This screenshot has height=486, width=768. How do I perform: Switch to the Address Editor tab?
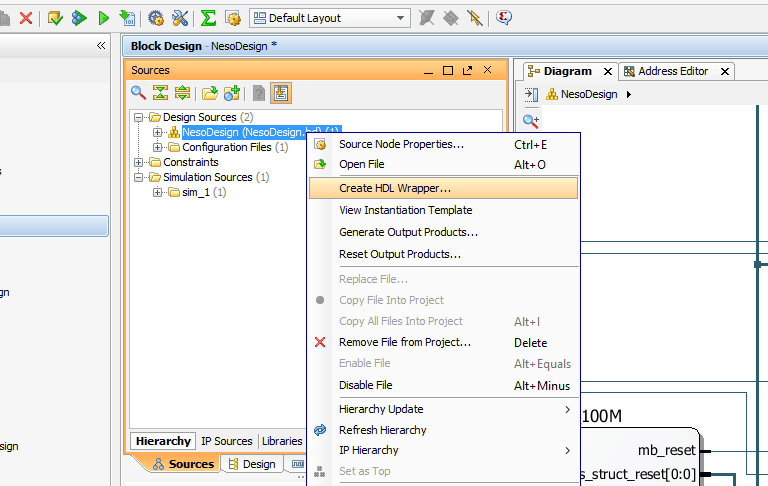pos(672,71)
